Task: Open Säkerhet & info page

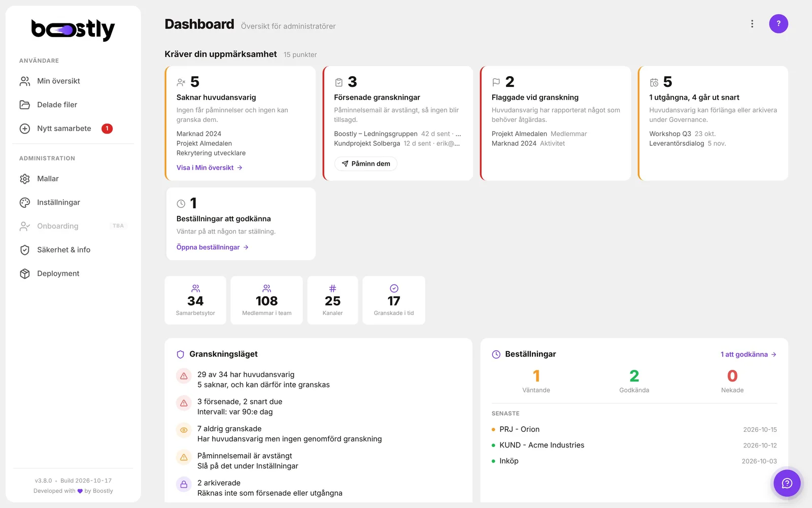Action: (73, 250)
